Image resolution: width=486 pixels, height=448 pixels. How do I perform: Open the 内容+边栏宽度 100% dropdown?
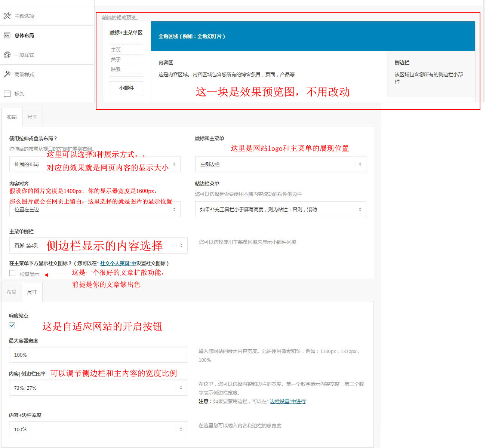point(98,429)
